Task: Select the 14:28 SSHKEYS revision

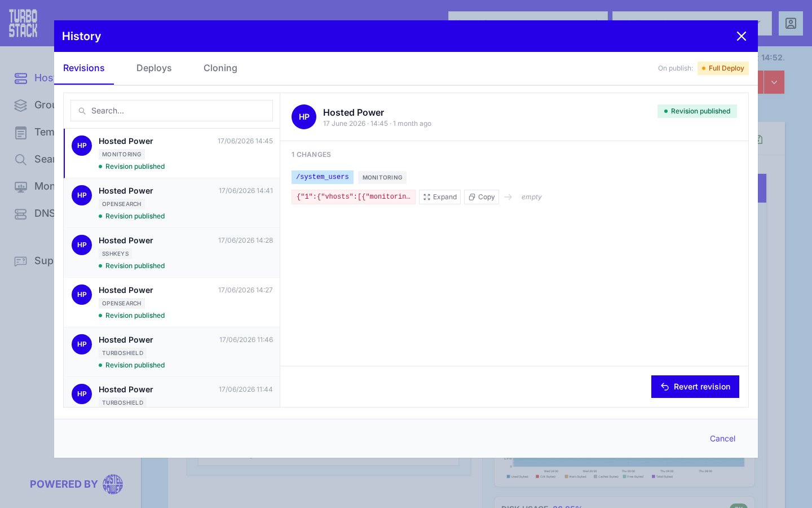Action: tap(172, 253)
